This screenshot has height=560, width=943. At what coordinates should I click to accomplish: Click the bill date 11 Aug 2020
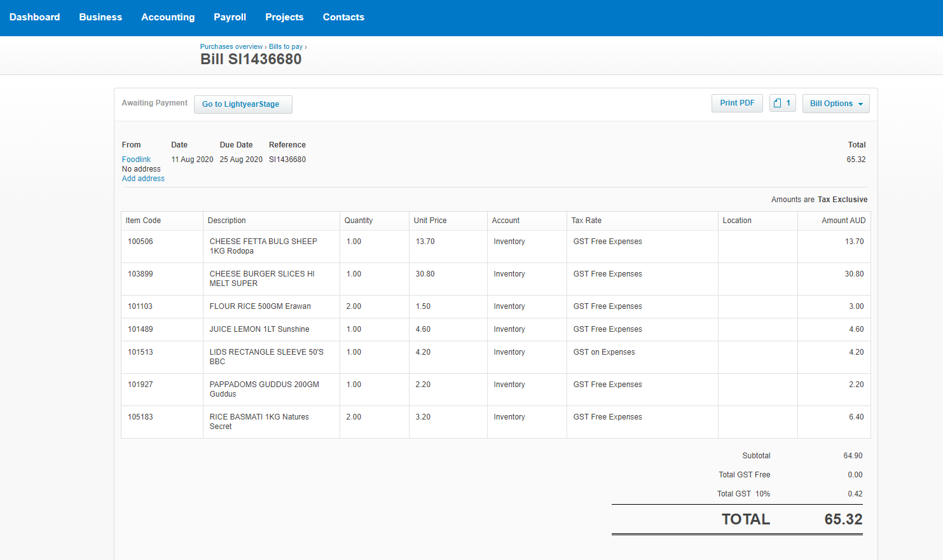click(192, 160)
